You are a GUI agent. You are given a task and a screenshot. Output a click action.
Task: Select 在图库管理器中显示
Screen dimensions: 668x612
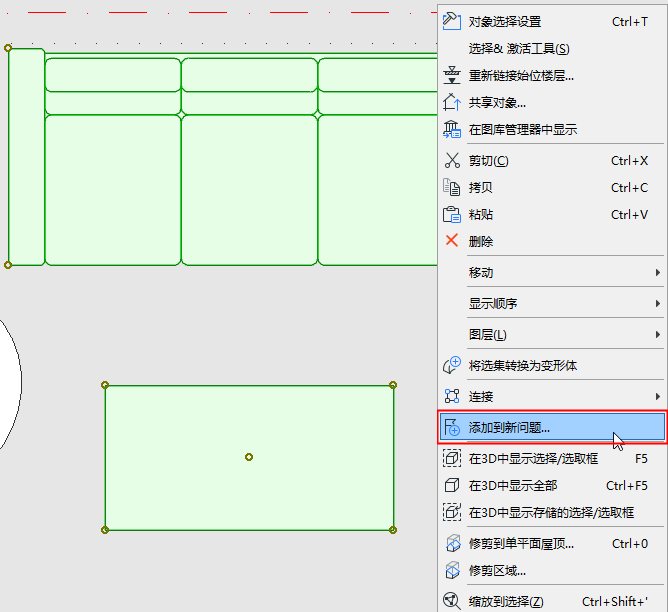click(x=552, y=129)
